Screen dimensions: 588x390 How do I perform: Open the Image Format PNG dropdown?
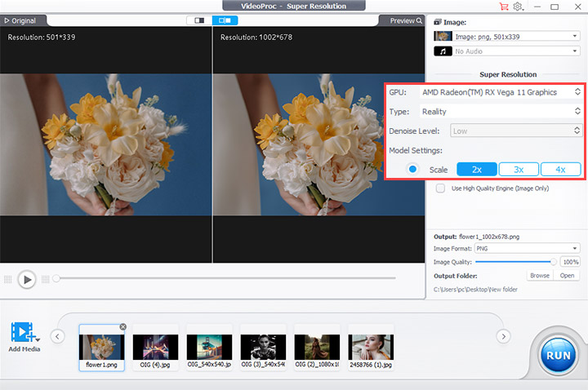point(528,248)
